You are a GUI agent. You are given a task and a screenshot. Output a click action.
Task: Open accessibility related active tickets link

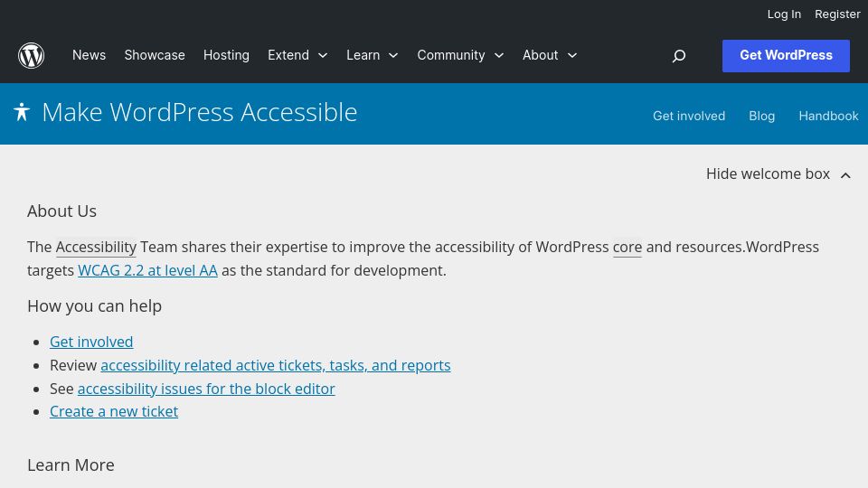click(x=276, y=366)
